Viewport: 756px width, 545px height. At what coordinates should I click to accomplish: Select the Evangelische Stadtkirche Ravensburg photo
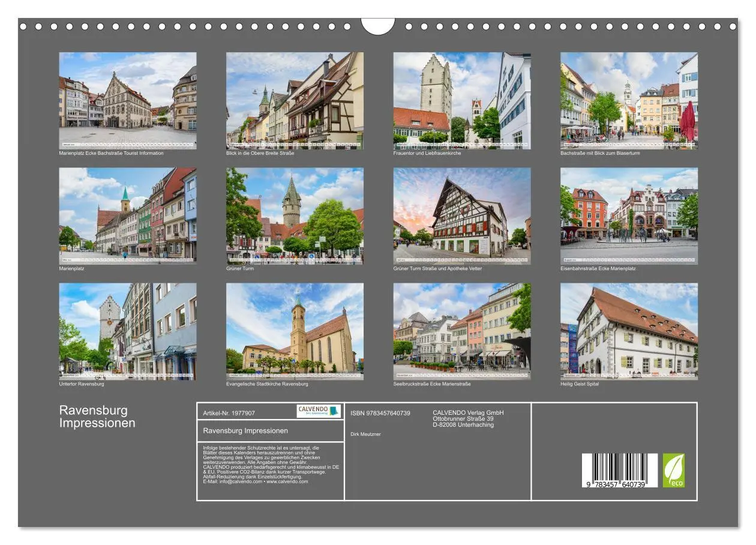(x=295, y=333)
